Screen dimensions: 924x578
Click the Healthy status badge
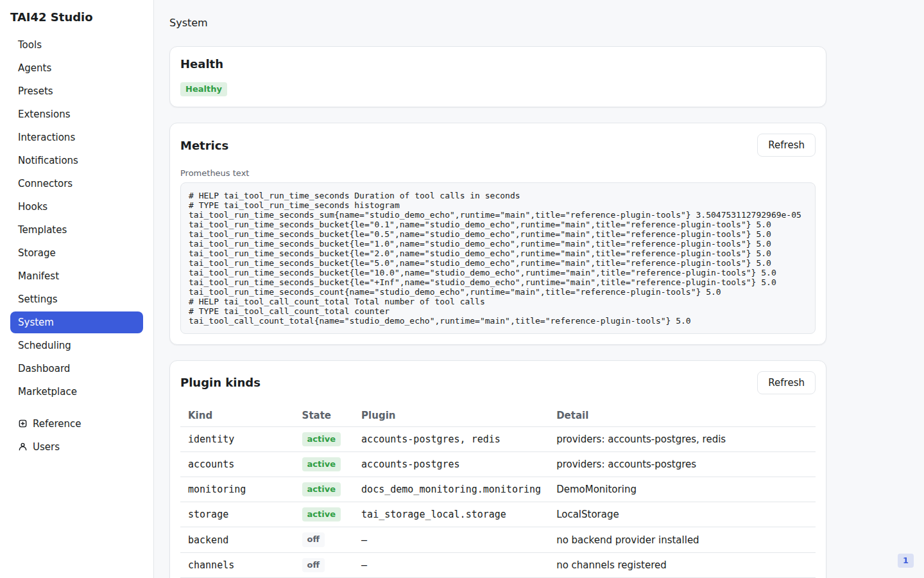(203, 89)
